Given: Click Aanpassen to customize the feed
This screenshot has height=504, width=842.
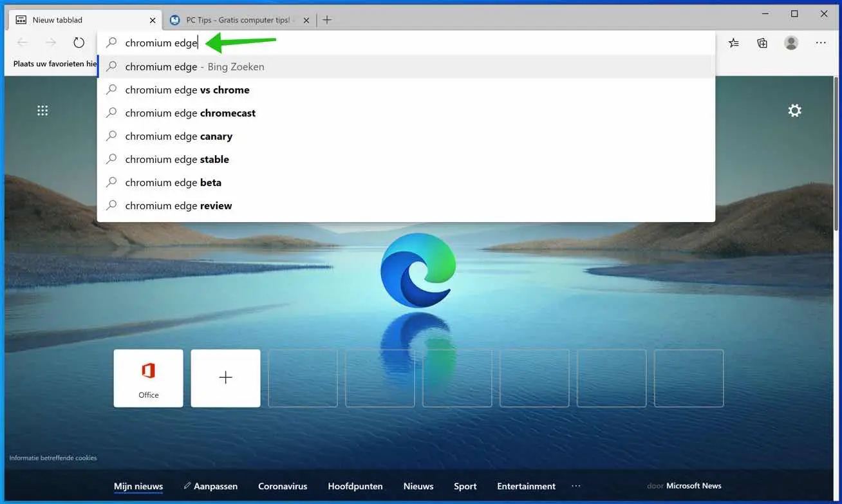Looking at the screenshot, I should point(210,487).
